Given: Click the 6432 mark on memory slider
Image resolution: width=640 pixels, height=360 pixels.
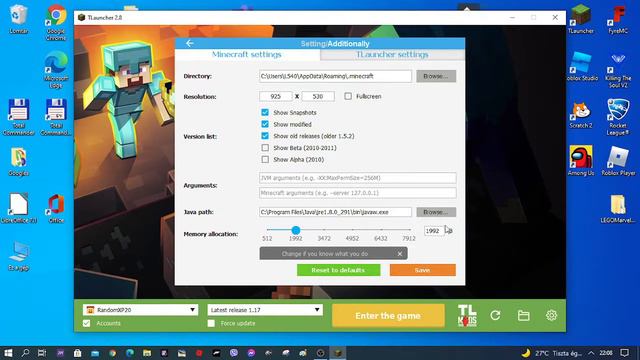Looking at the screenshot, I should tap(380, 238).
